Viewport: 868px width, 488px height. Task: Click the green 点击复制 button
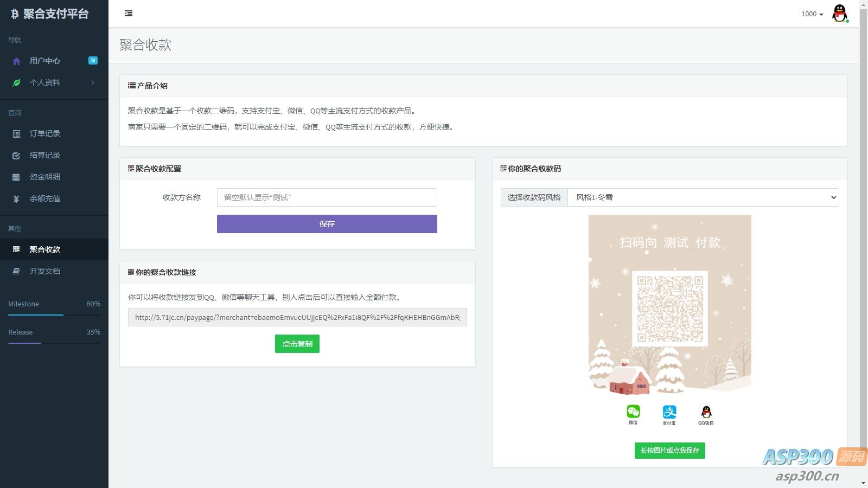click(x=297, y=344)
